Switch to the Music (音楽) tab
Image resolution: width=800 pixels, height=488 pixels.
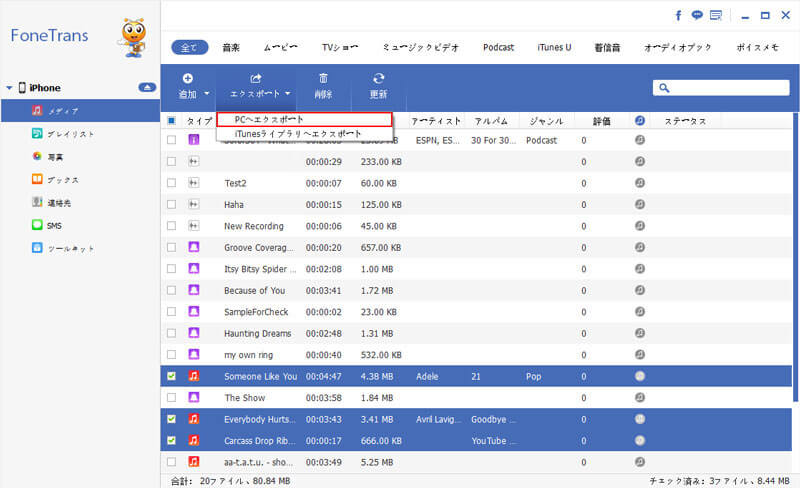click(231, 47)
